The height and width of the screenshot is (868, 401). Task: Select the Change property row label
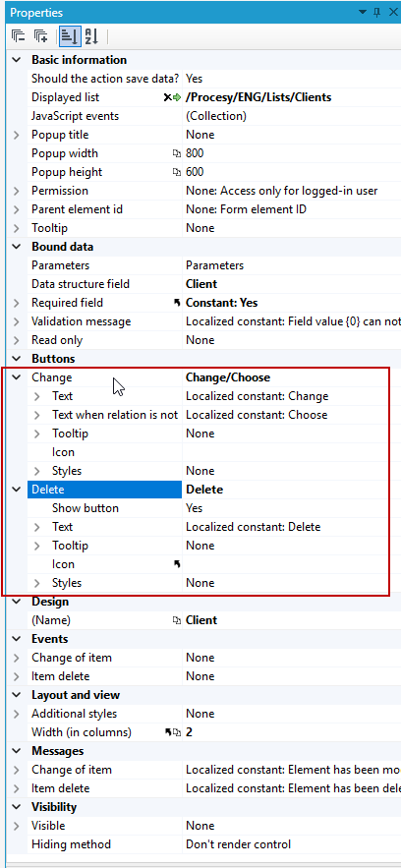click(51, 377)
